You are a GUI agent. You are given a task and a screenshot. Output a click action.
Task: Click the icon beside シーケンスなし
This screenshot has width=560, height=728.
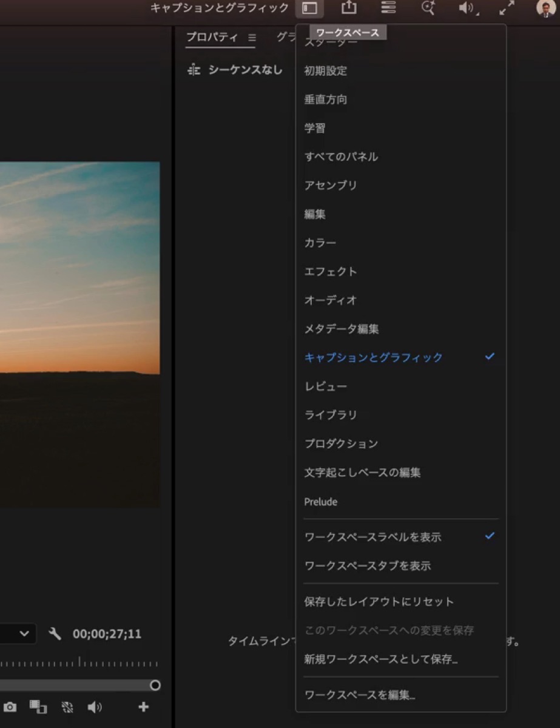tap(194, 70)
